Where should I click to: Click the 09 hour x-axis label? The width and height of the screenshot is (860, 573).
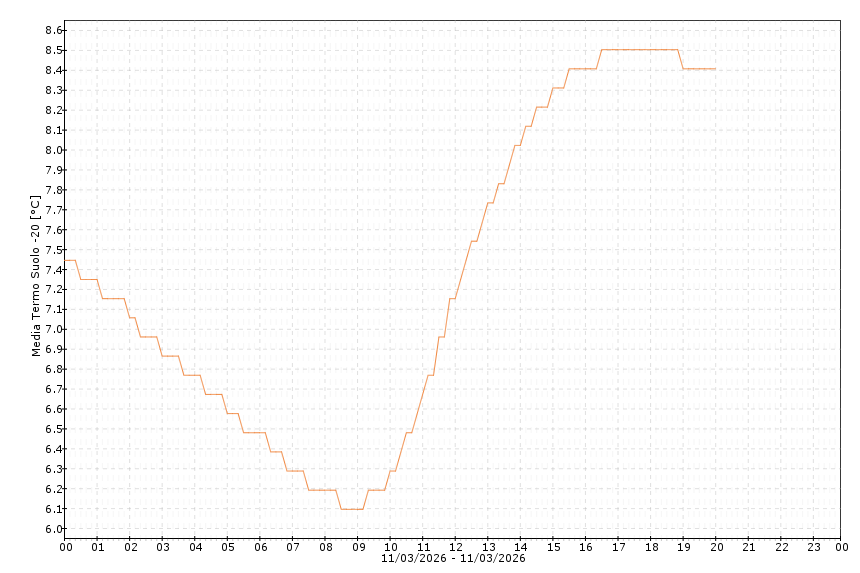358,547
